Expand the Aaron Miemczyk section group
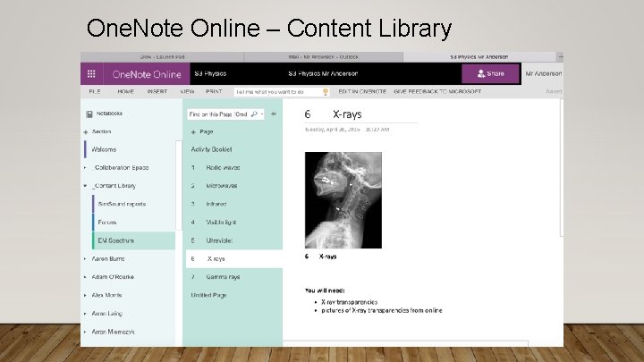This screenshot has width=644, height=362. point(85,332)
